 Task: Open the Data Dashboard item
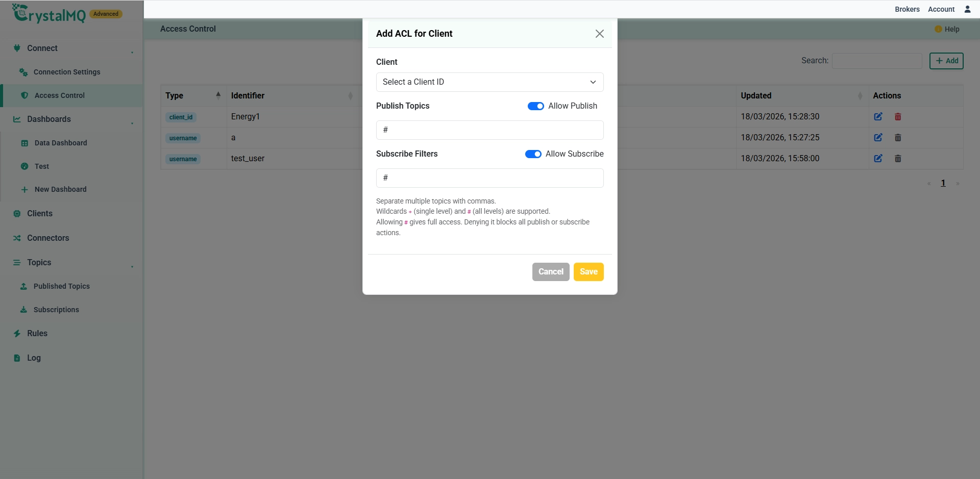pos(61,143)
